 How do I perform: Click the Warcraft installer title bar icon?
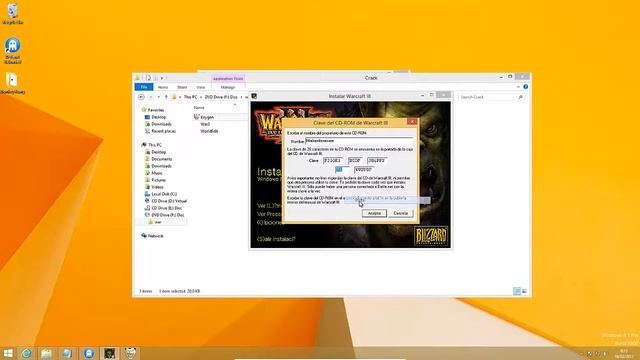[x=254, y=96]
